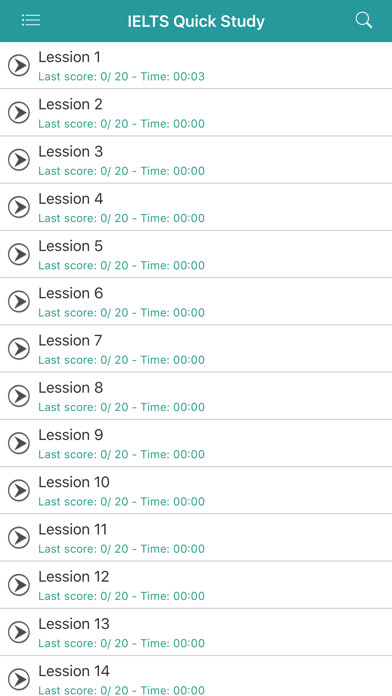Screen dimensions: 392x696
Task: Tap the IELTS Quick Study header title
Action: 196,21
